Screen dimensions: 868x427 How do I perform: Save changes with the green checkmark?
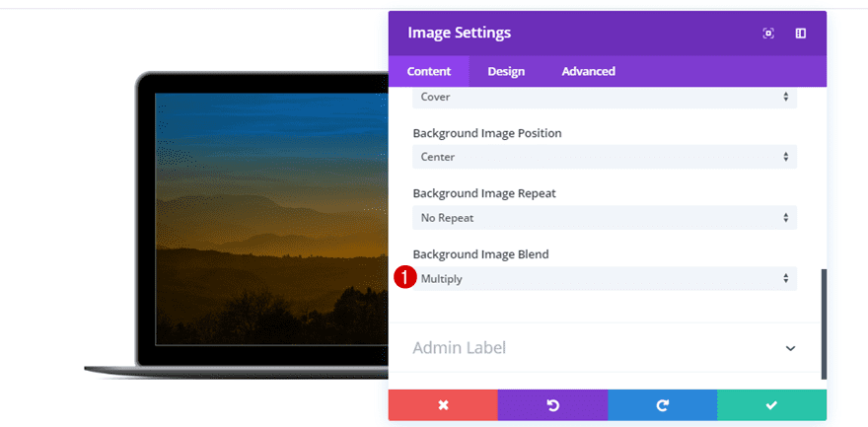tap(771, 405)
